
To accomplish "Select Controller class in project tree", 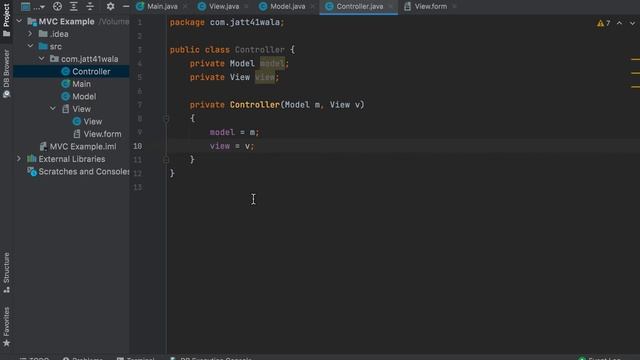I will (x=91, y=71).
